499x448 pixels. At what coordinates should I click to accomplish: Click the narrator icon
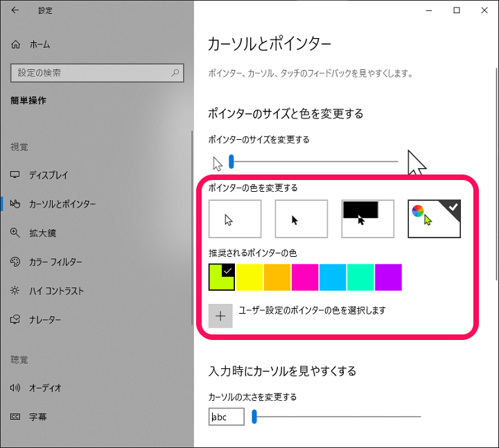pyautogui.click(x=15, y=319)
